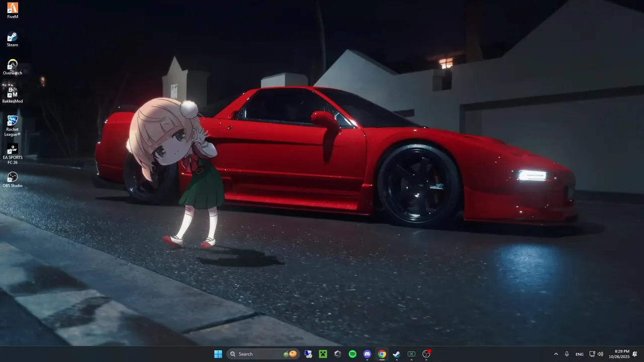Select the Rocket League desktop shortcut
Image resolution: width=644 pixels, height=362 pixels.
click(x=13, y=126)
